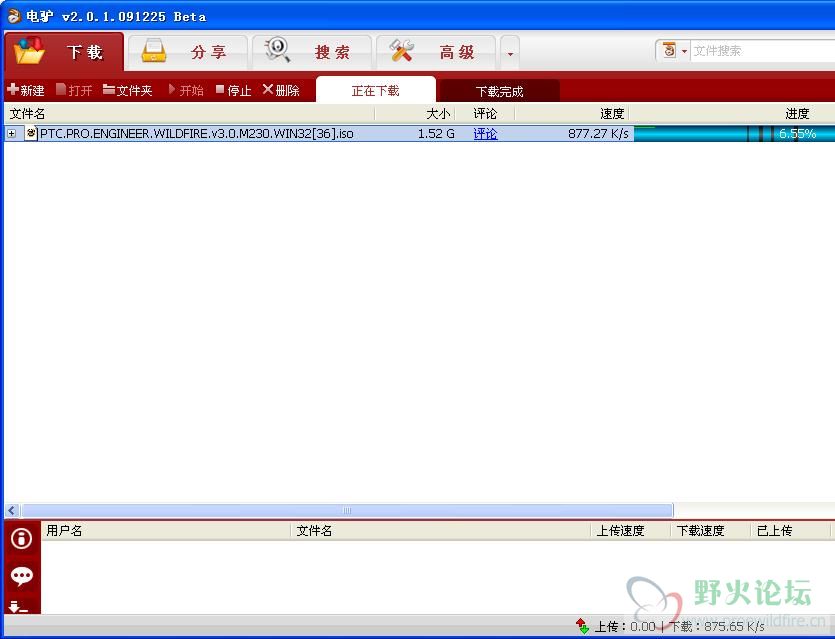835x639 pixels.
Task: Sort by 文件名 column header
Action: [x=190, y=113]
